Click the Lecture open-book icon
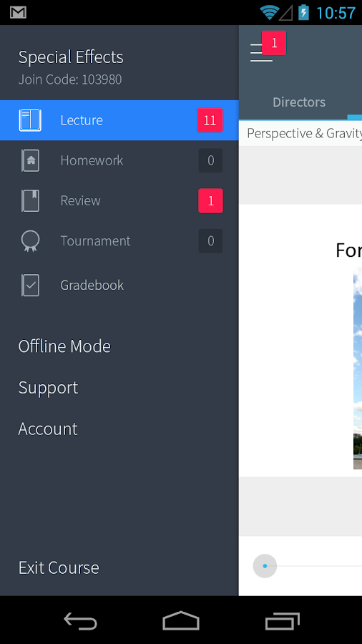 [x=30, y=120]
